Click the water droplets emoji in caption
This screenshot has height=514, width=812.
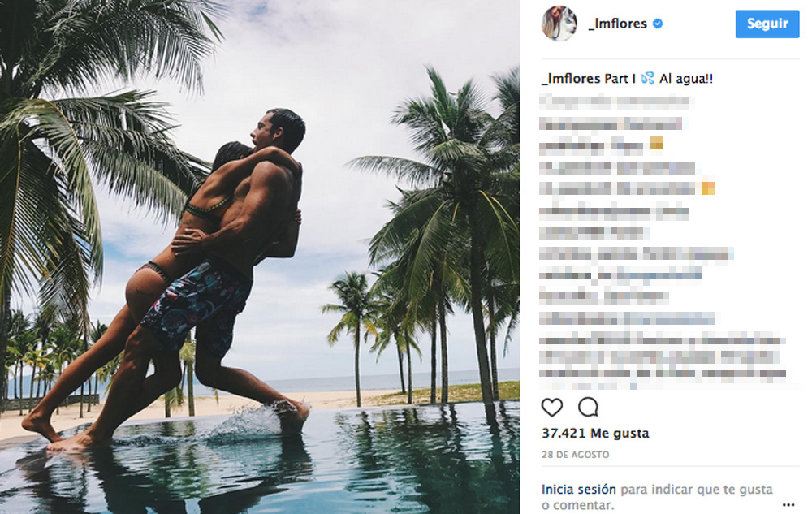coord(647,79)
